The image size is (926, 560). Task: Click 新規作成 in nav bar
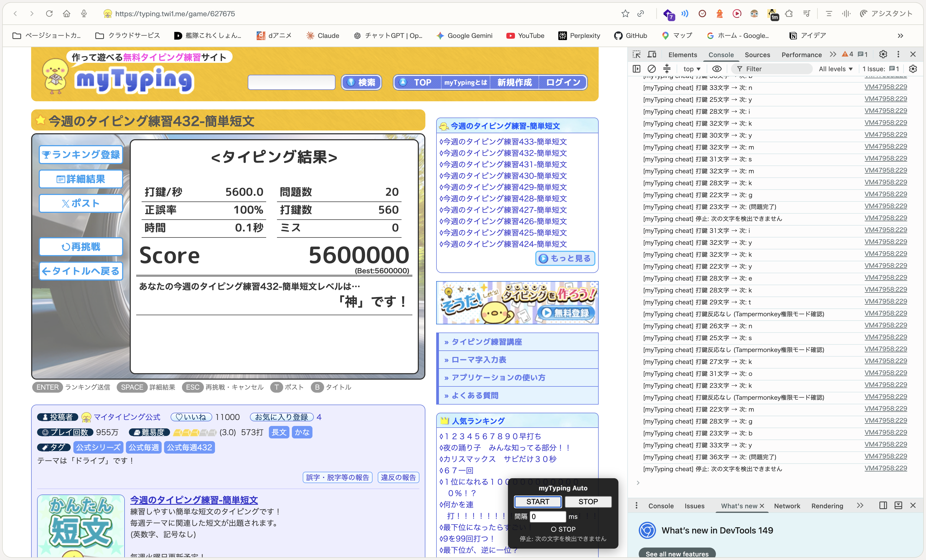(x=514, y=82)
